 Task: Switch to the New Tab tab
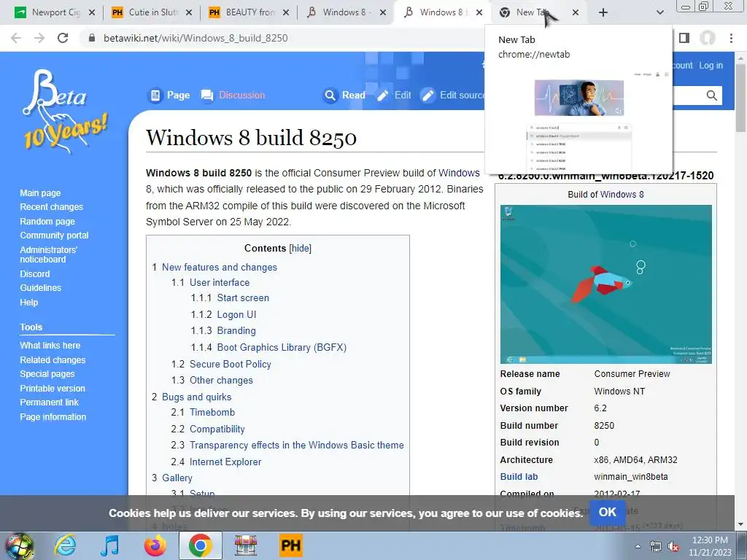(x=538, y=12)
